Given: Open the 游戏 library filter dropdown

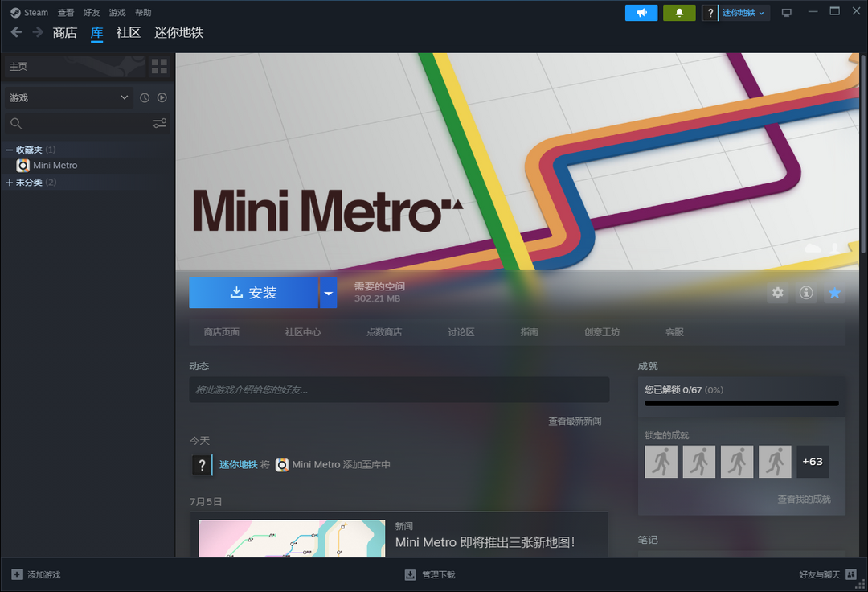Looking at the screenshot, I should 69,97.
